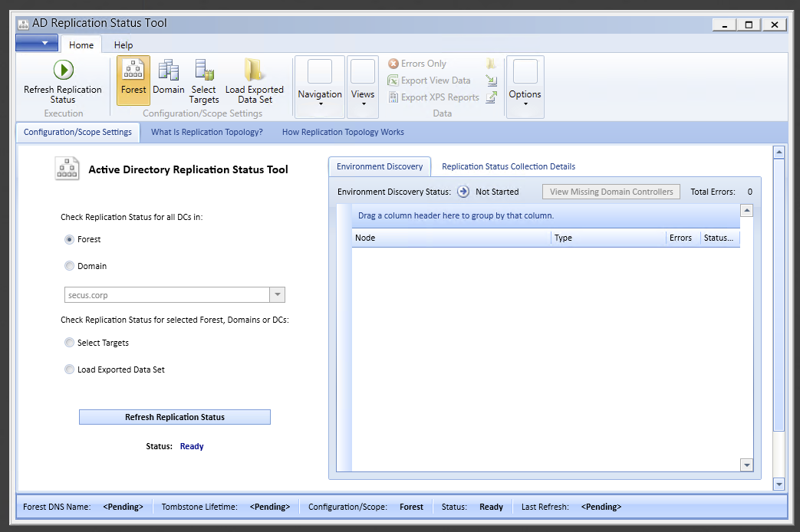Choose the Load Exported Data Set radio option
Image resolution: width=800 pixels, height=532 pixels.
[69, 369]
